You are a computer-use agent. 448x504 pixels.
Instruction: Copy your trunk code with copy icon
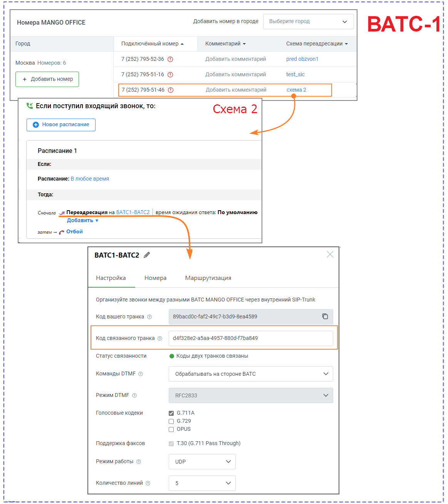click(x=325, y=316)
